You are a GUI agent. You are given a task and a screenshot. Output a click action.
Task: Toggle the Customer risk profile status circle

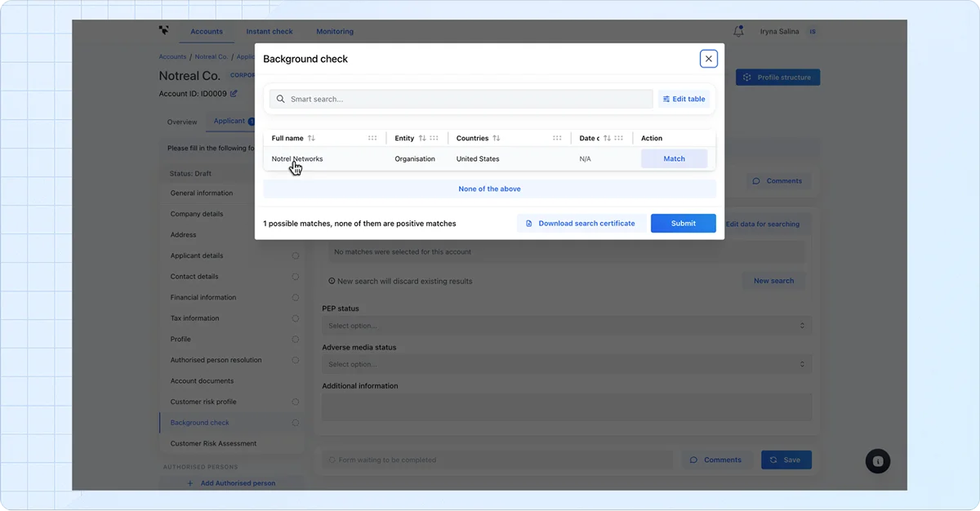(296, 402)
